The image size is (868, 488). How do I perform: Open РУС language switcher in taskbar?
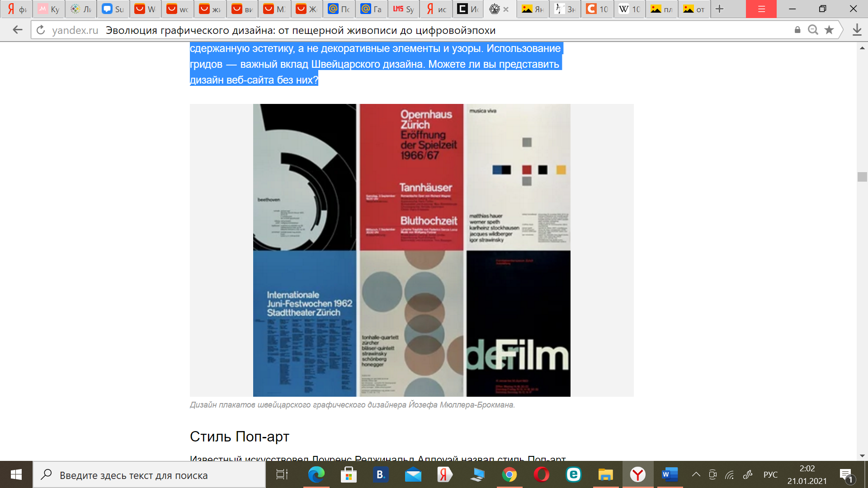(x=770, y=474)
